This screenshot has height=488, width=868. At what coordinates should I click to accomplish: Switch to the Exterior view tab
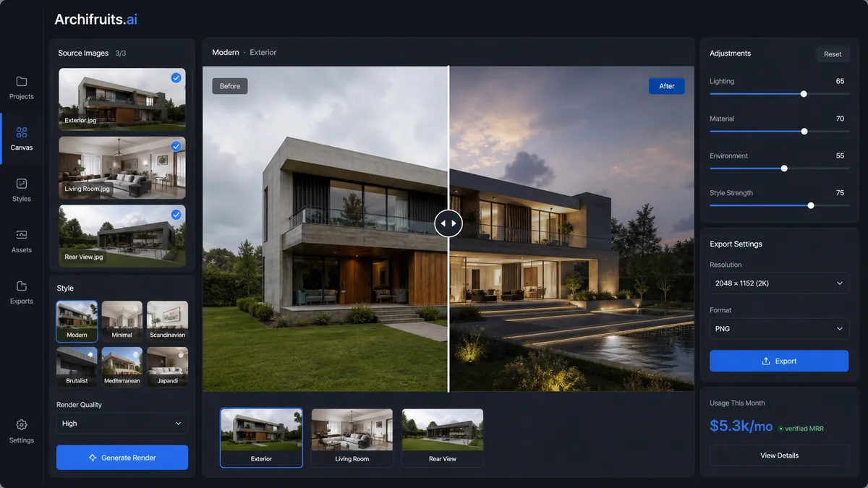pyautogui.click(x=261, y=438)
